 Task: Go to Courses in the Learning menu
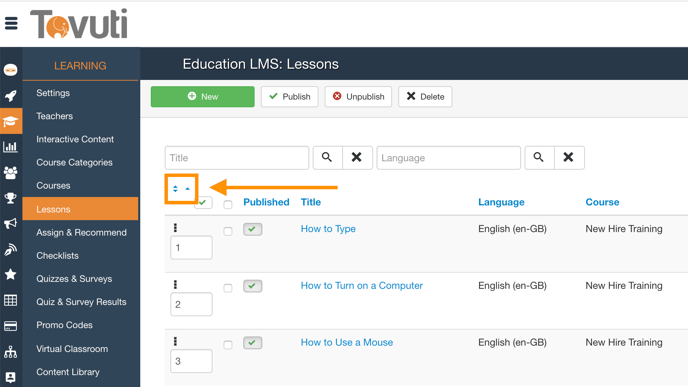53,186
